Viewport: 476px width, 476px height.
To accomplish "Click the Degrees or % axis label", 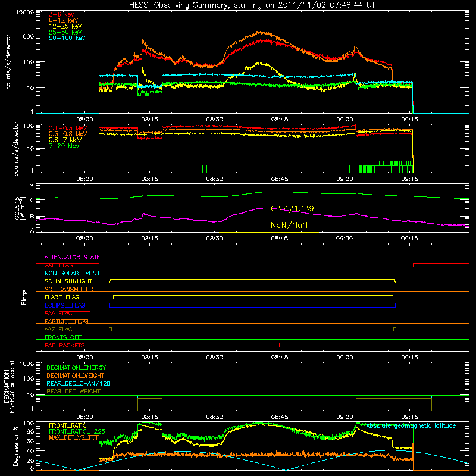I will click(x=16, y=446).
